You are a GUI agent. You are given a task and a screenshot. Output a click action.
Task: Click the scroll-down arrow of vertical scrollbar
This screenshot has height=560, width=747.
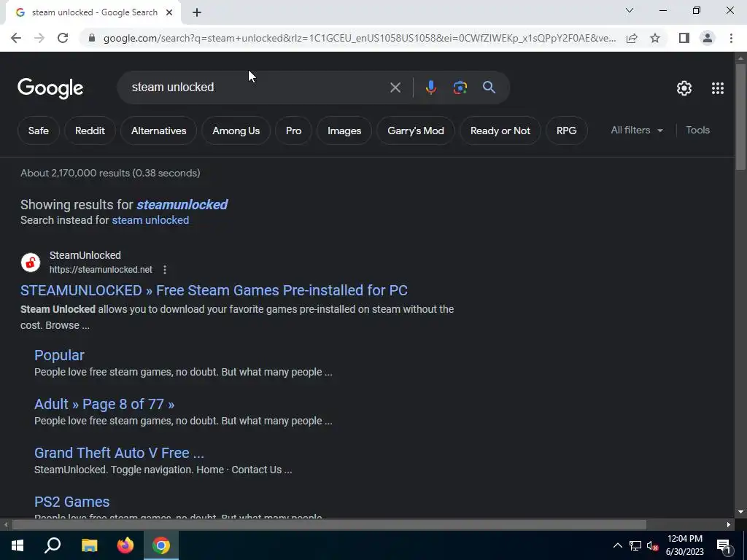(740, 513)
